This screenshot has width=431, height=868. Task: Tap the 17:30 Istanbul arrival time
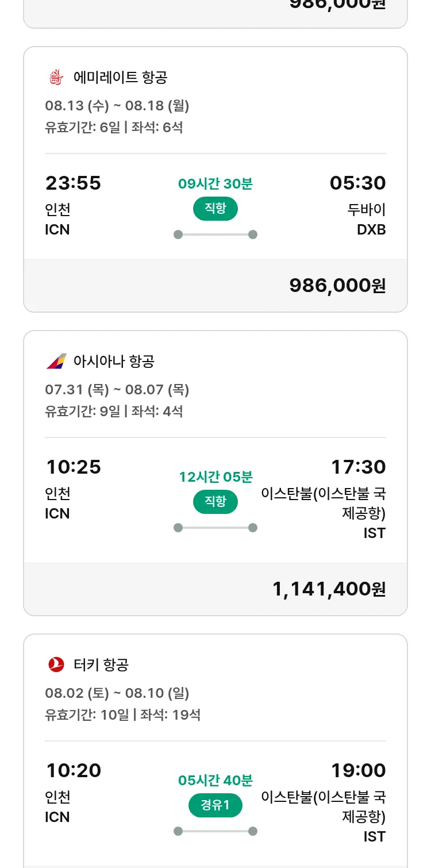click(x=358, y=467)
